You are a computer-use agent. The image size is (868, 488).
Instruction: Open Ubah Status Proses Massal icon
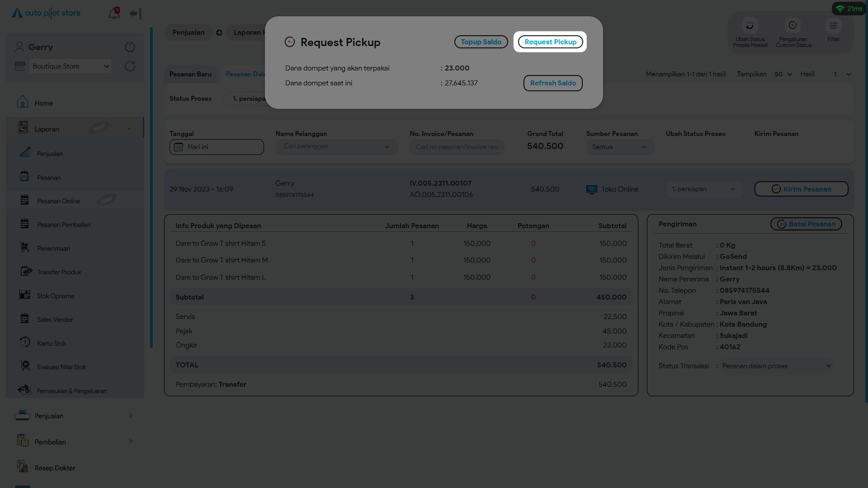click(x=750, y=26)
